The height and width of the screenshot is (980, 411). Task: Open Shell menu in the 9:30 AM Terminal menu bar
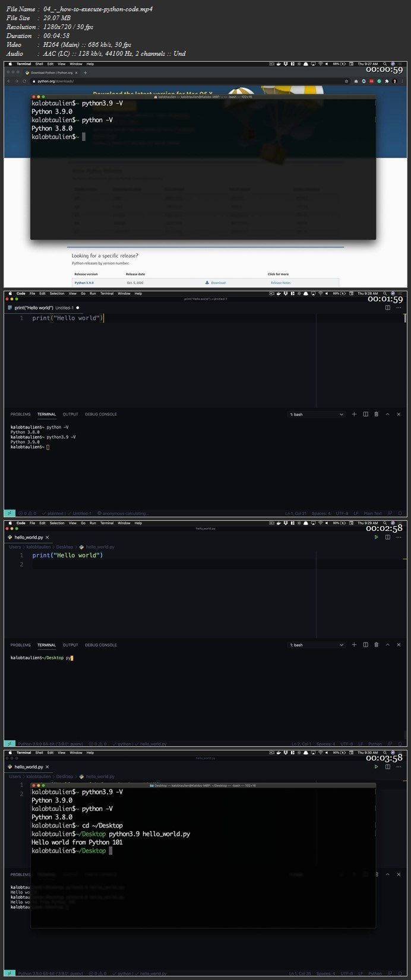(39, 753)
